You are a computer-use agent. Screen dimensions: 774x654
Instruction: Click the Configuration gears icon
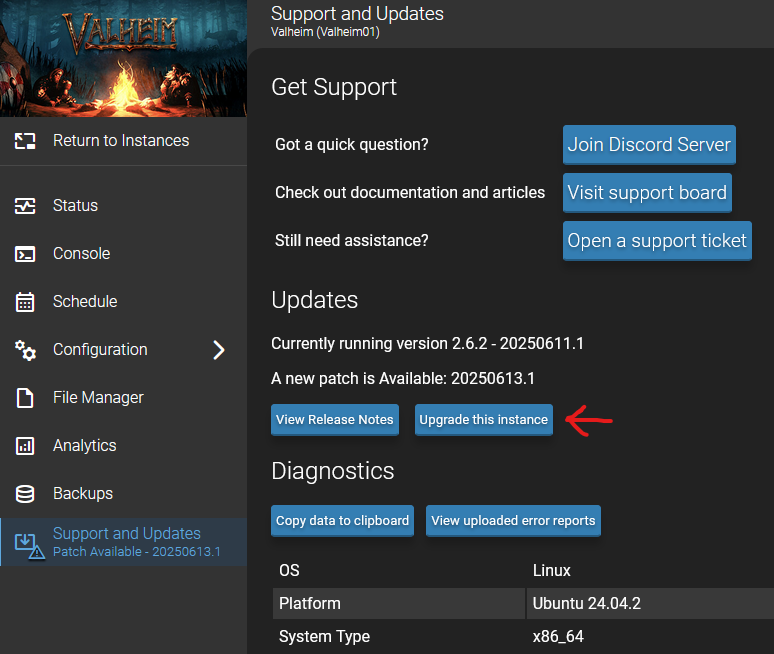pos(25,350)
